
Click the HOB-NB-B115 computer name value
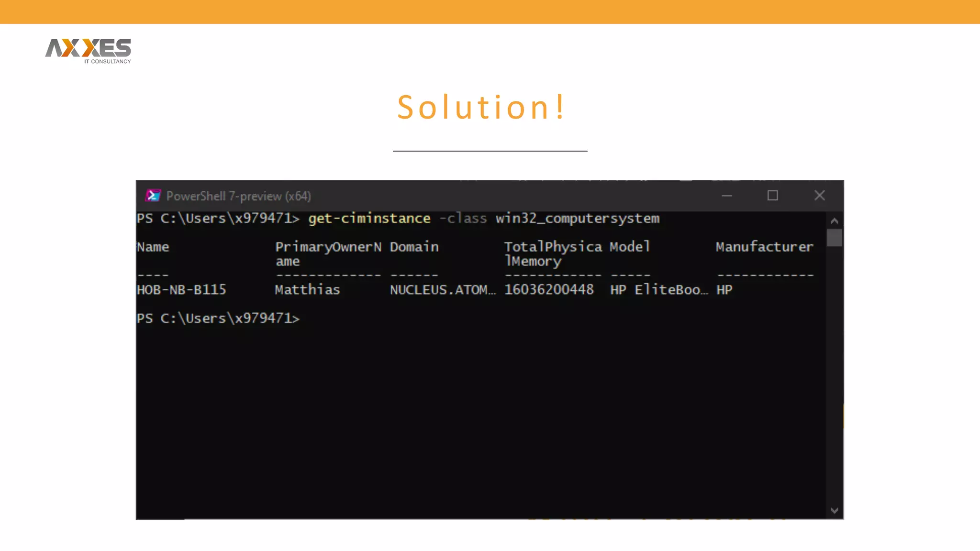[181, 290]
